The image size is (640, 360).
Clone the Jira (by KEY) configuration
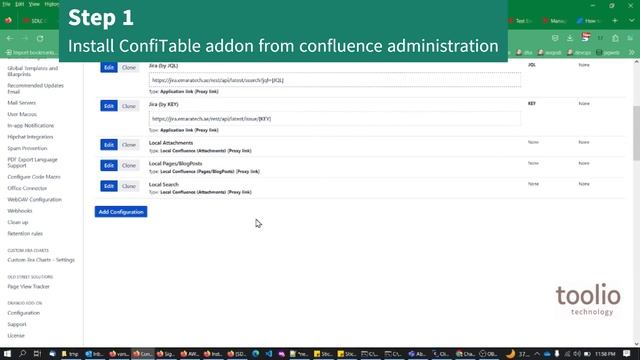[129, 106]
